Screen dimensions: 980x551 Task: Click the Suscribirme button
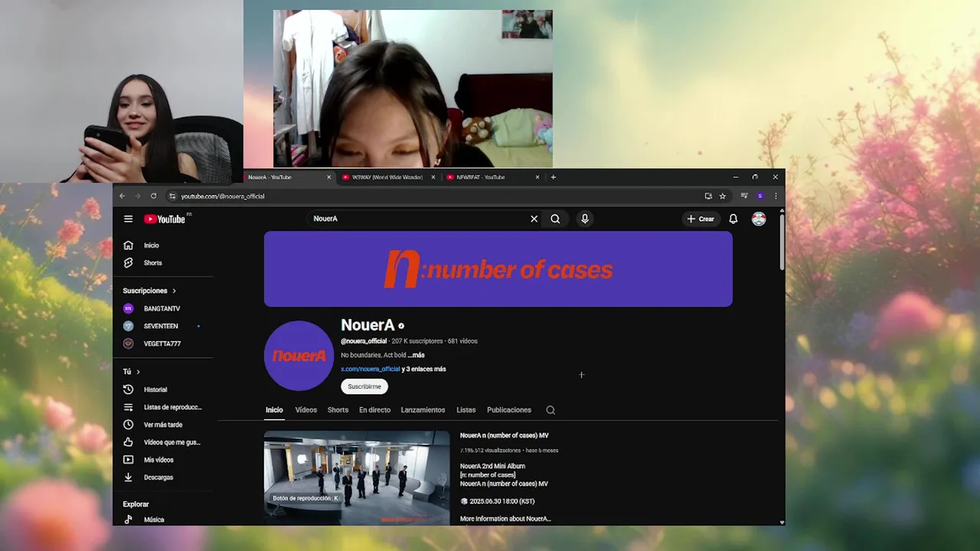click(x=364, y=386)
